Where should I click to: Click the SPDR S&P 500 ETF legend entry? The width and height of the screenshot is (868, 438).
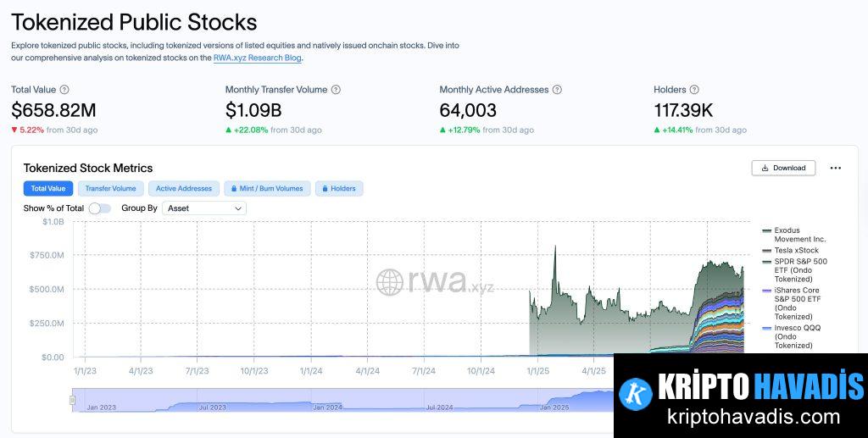(x=795, y=270)
